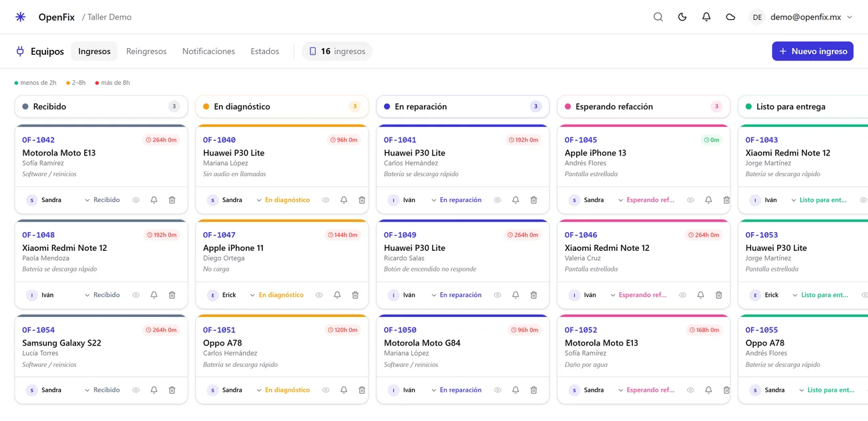Click the bell icon on card OF-1042
The width and height of the screenshot is (868, 421).
point(154,200)
